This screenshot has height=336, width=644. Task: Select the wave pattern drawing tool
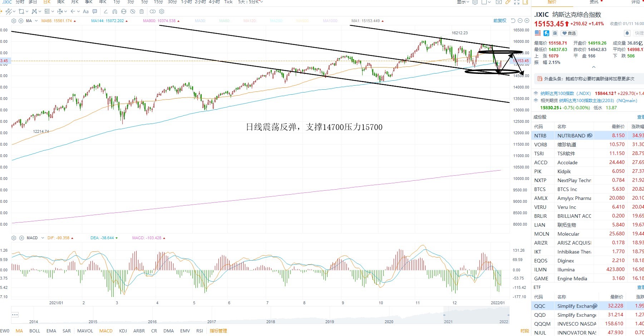[x=34, y=11]
